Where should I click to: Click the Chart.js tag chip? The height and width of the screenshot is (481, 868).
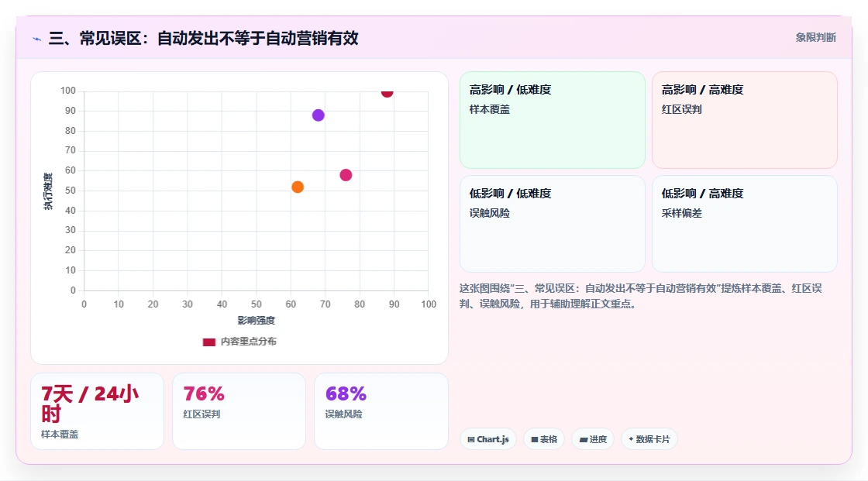click(488, 439)
